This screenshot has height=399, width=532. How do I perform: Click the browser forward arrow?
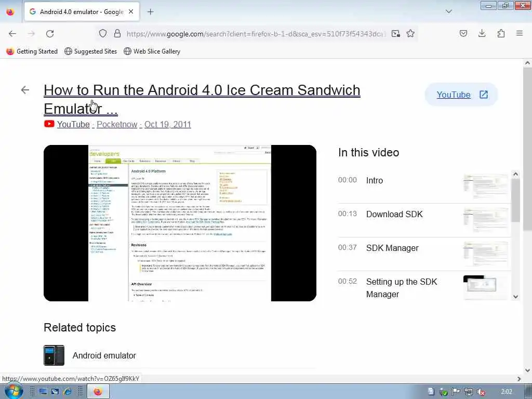pos(31,34)
